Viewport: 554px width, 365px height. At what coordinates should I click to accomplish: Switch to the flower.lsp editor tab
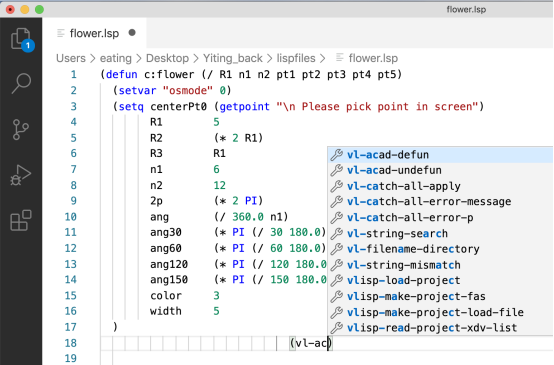pyautogui.click(x=94, y=33)
